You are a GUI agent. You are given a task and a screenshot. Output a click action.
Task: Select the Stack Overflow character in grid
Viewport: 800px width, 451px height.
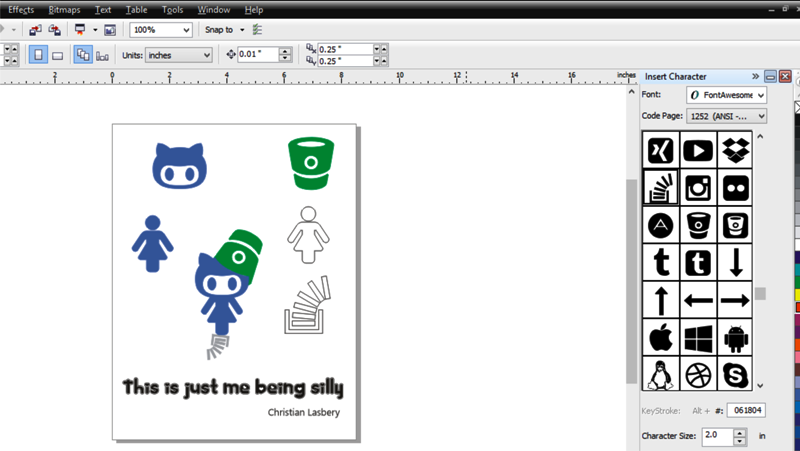(x=661, y=187)
